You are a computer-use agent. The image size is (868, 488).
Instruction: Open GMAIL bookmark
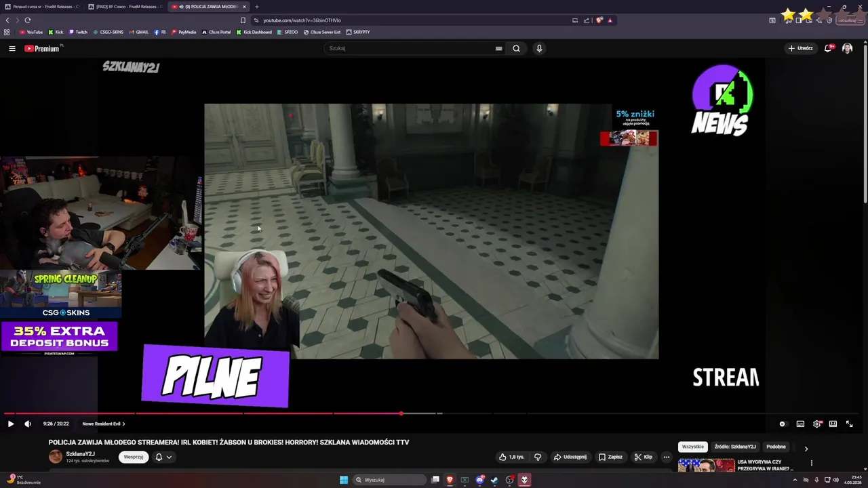(138, 32)
